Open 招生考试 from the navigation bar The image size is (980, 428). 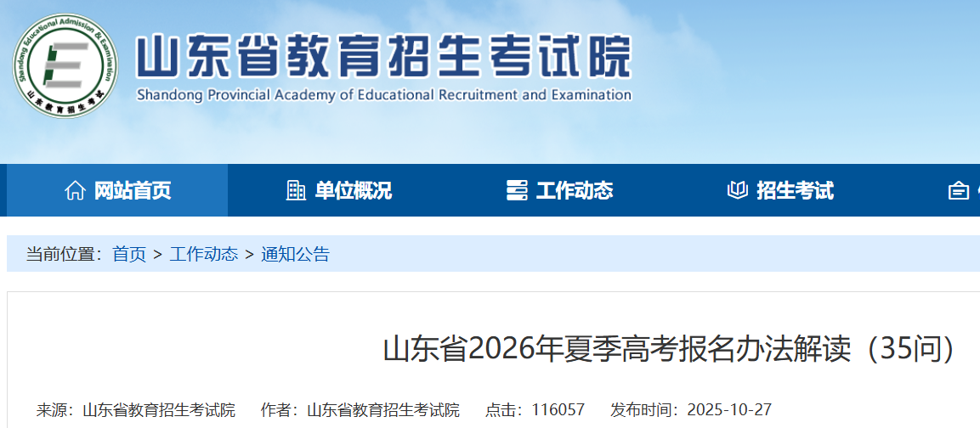point(795,190)
